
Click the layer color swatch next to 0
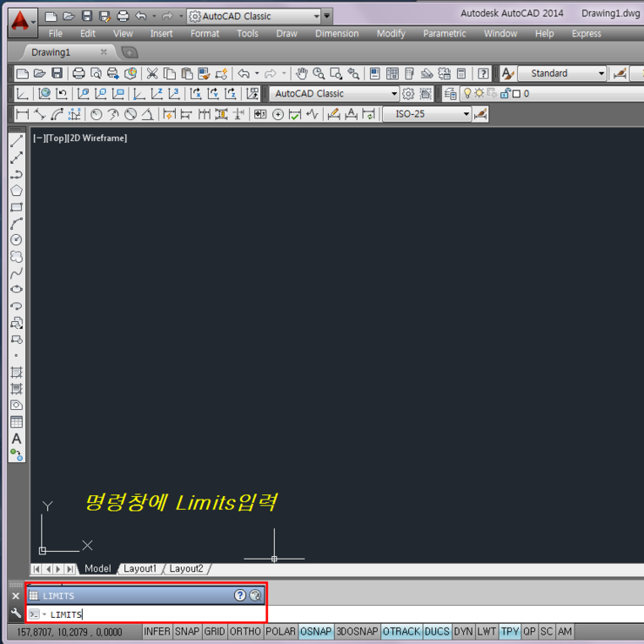tap(517, 94)
